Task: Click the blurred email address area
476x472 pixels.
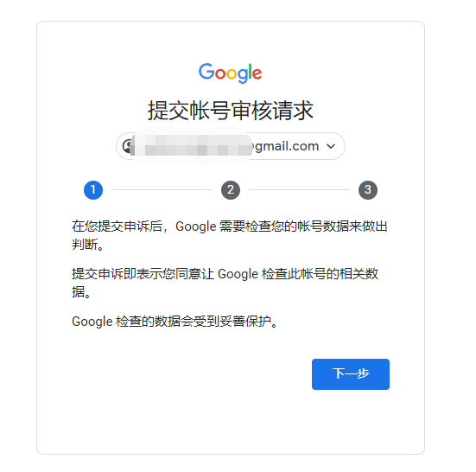Action: [193, 146]
